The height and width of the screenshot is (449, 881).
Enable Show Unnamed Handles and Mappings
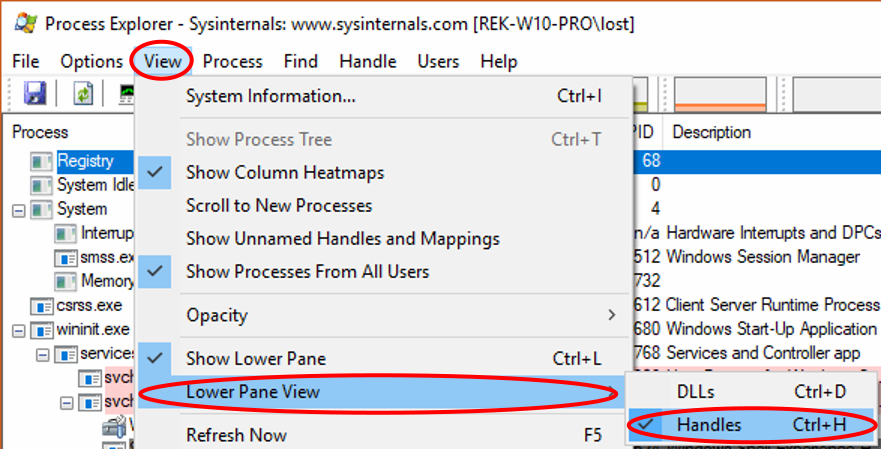[342, 239]
